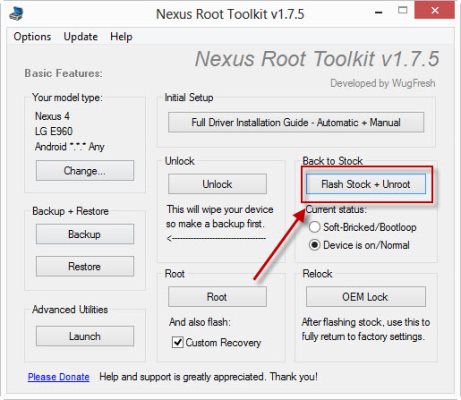Click 'Current status:' label
Screen dimensions: 461x400
[336, 209]
